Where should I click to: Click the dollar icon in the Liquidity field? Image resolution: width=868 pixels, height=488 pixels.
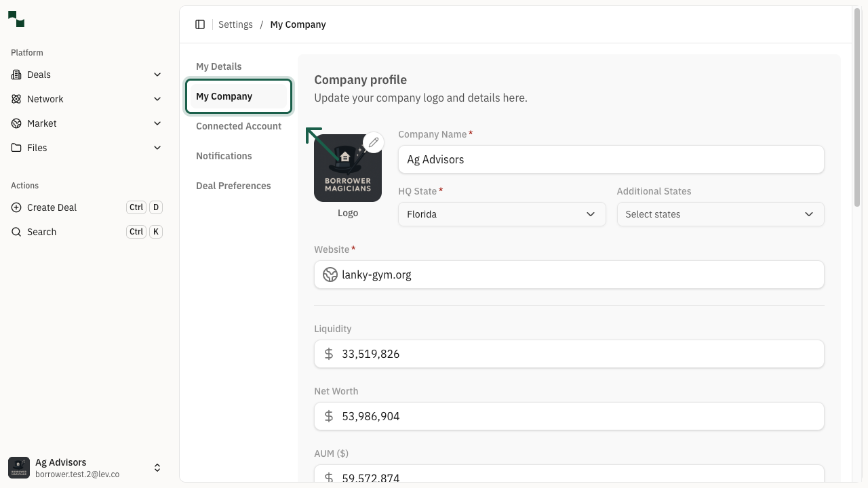[329, 354]
